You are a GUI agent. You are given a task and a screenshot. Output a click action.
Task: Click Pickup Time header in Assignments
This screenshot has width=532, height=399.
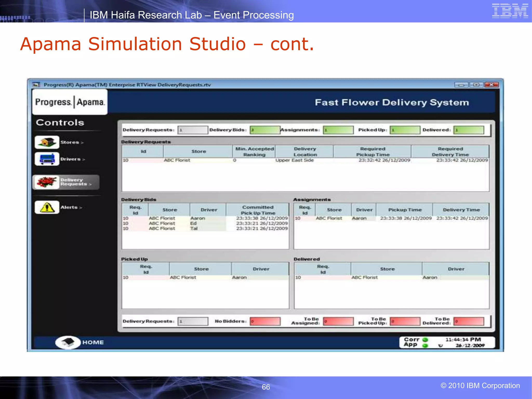tap(405, 210)
